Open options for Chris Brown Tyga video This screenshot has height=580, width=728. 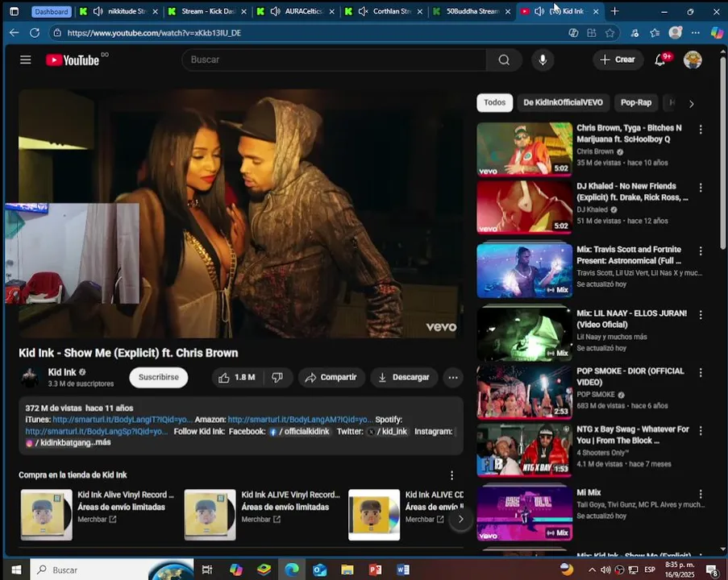(x=701, y=130)
